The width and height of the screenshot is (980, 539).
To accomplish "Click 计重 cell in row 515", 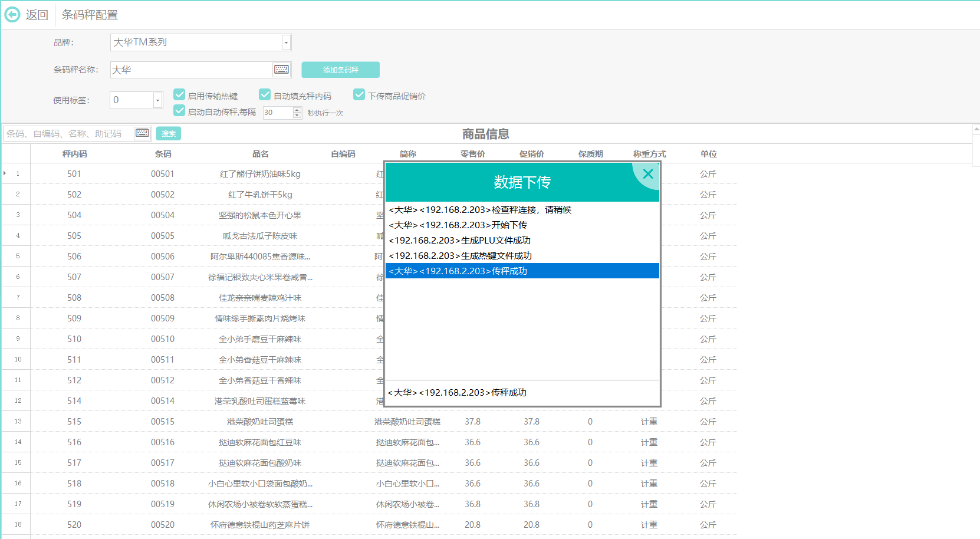I will pos(649,422).
